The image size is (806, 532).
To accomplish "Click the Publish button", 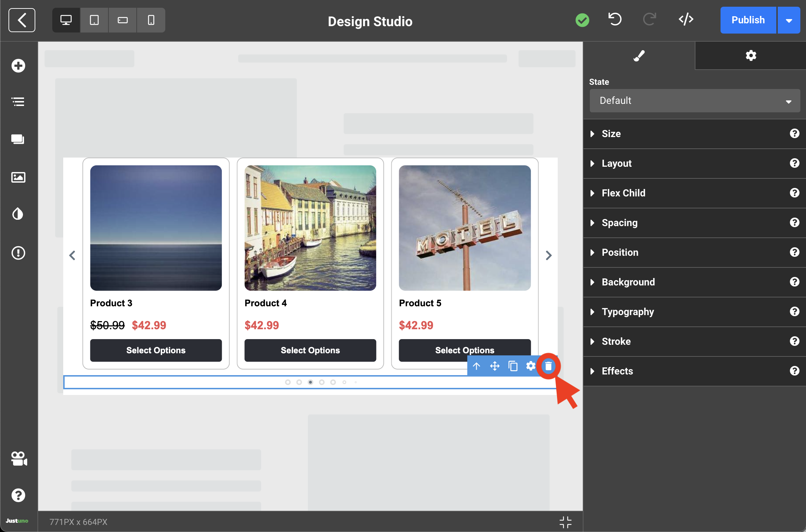I will coord(748,20).
